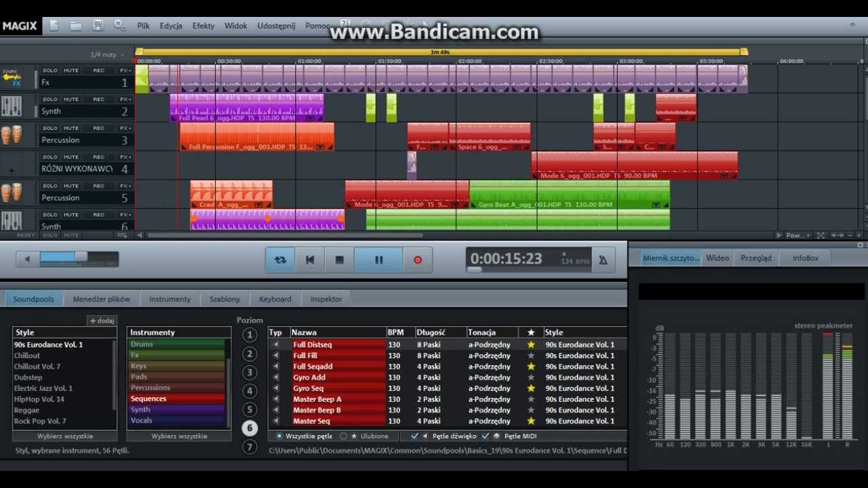Viewport: 868px width, 488px height.
Task: Toggle the Pętle dźwięko checkbox
Action: (x=415, y=436)
